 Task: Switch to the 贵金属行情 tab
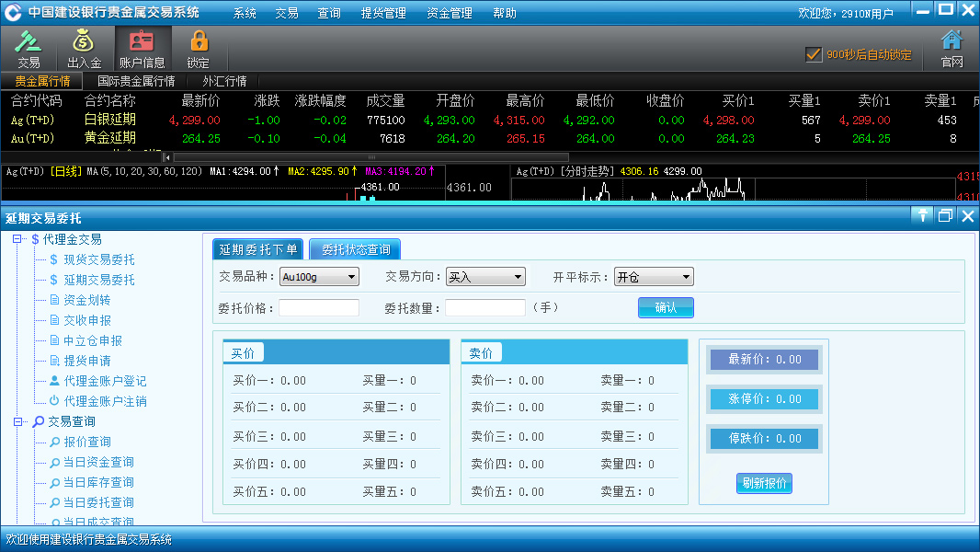(x=42, y=81)
